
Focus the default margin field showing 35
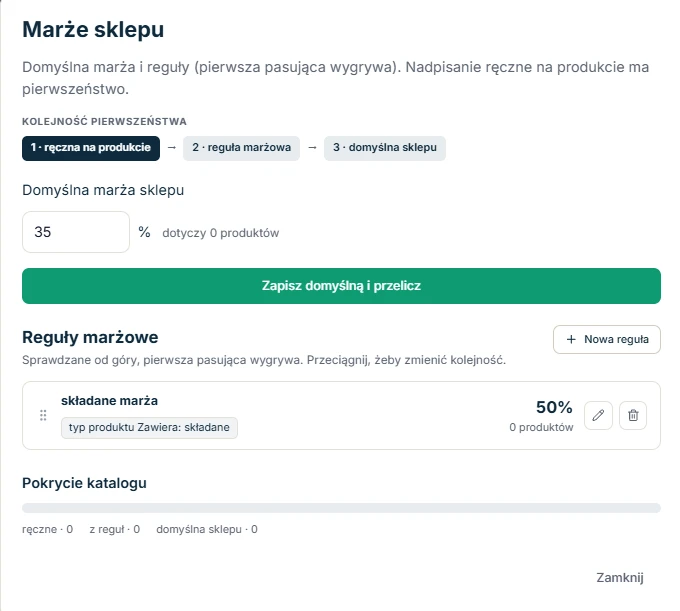76,232
